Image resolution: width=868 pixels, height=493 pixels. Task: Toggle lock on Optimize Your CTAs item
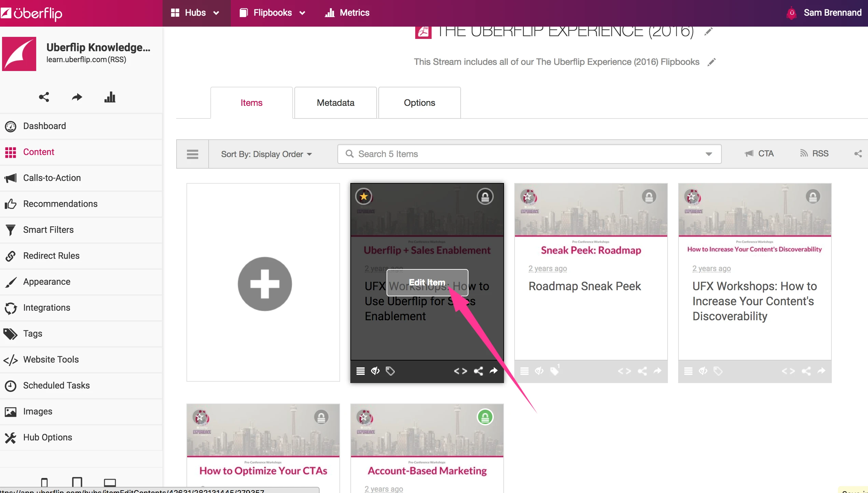(321, 417)
